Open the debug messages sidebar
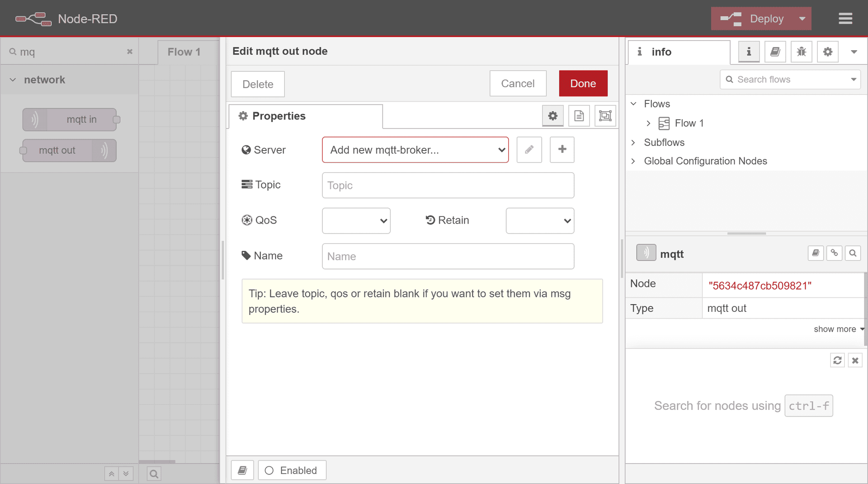 pyautogui.click(x=801, y=52)
